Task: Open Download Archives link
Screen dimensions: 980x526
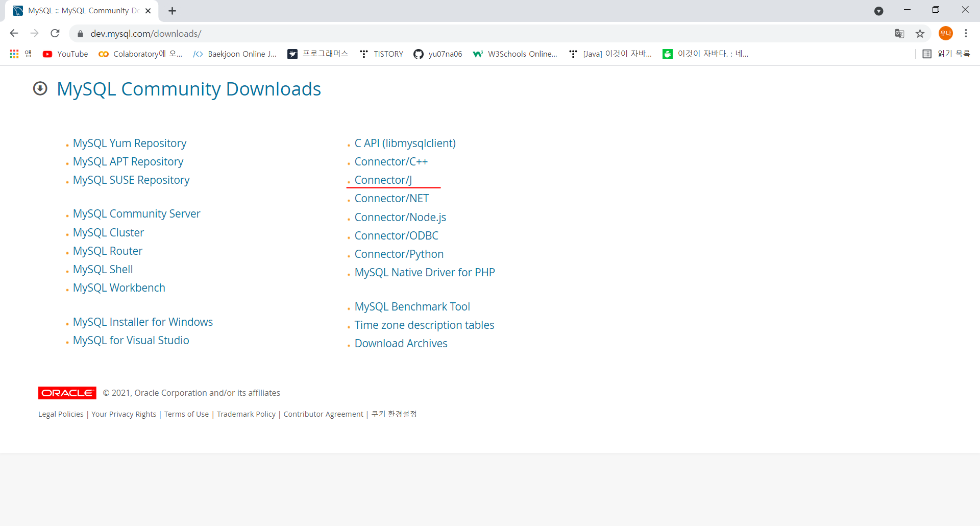Action: click(x=401, y=343)
